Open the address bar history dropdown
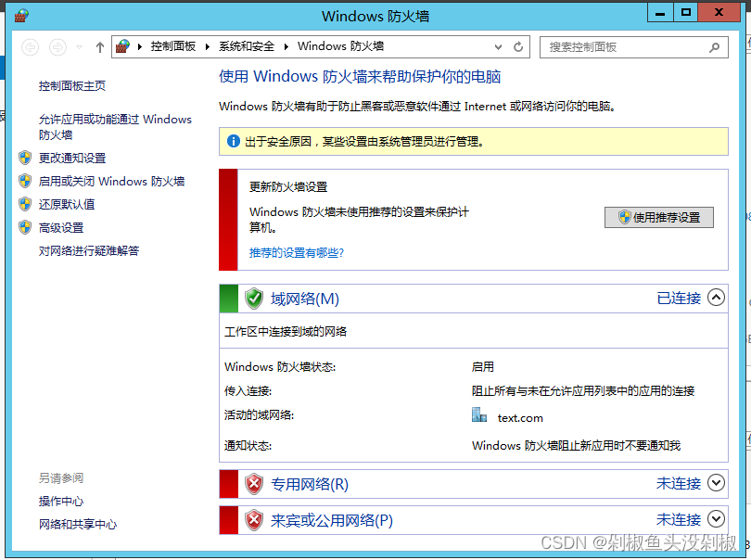 coord(498,47)
